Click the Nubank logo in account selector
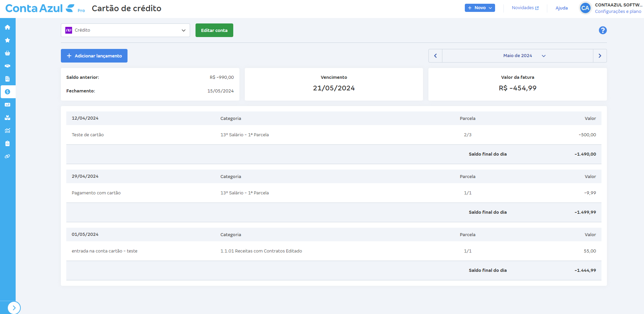 (69, 30)
